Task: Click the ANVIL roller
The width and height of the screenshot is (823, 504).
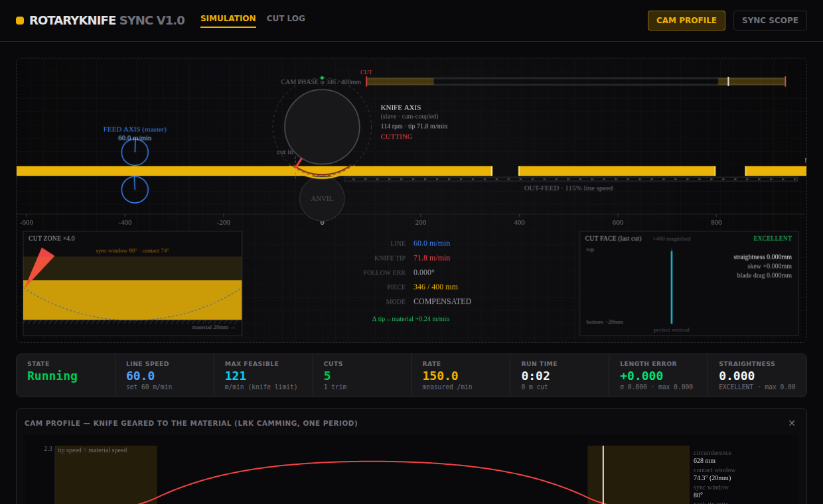Action: [x=322, y=198]
